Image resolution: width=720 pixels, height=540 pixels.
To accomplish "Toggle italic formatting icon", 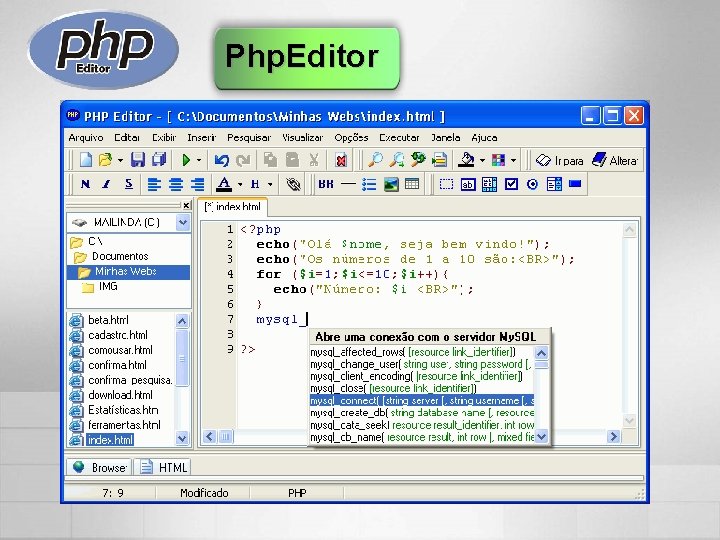I will (x=107, y=184).
